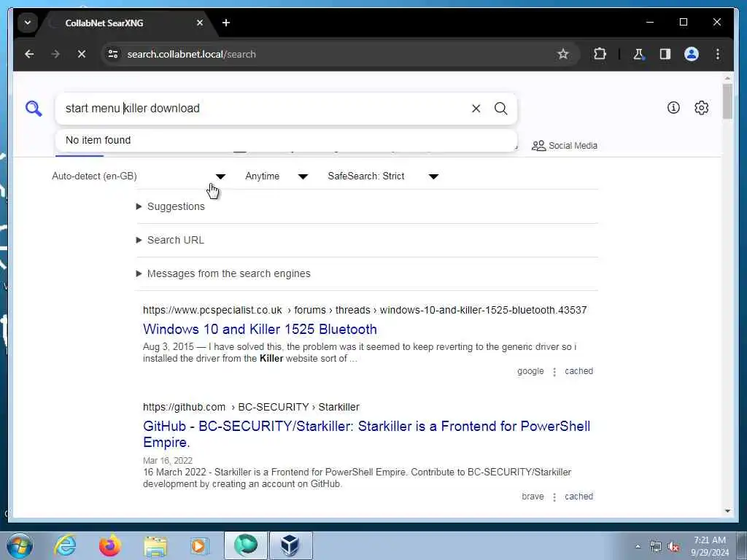Viewport: 747px width, 560px height.
Task: Open SearXNG preferences gear icon
Action: tap(701, 108)
